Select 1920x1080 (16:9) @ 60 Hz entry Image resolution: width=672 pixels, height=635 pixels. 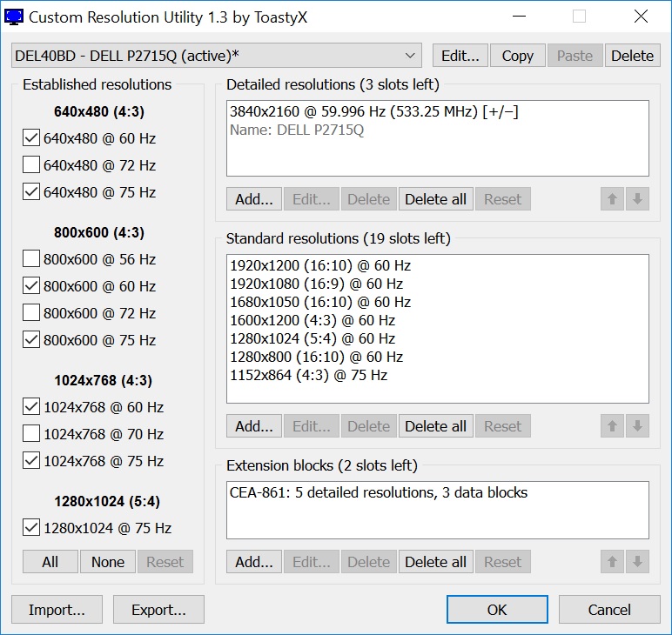[x=317, y=284]
